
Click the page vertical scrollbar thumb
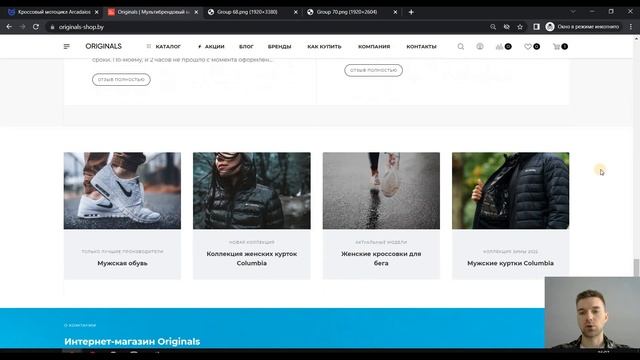(x=636, y=268)
